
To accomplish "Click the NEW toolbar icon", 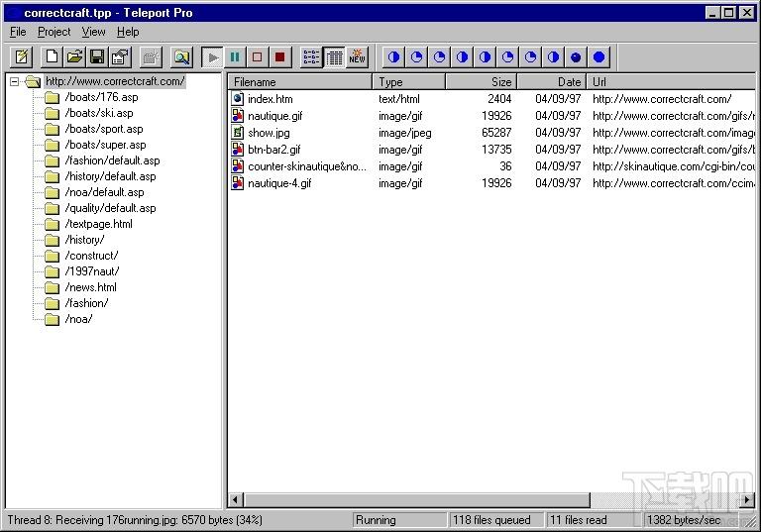I will point(357,57).
